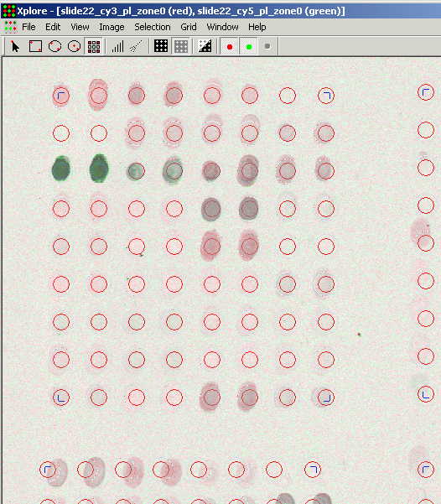Click the Xplore application icon in title bar

pos(8,11)
